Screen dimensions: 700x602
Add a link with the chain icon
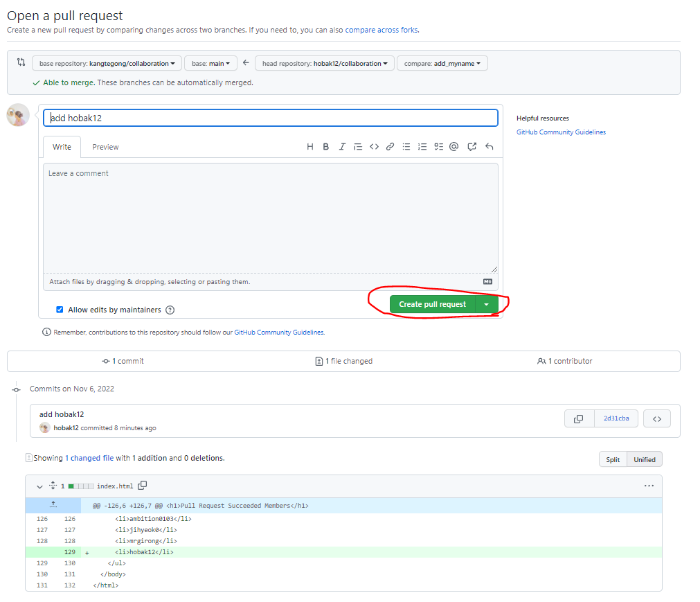391,147
